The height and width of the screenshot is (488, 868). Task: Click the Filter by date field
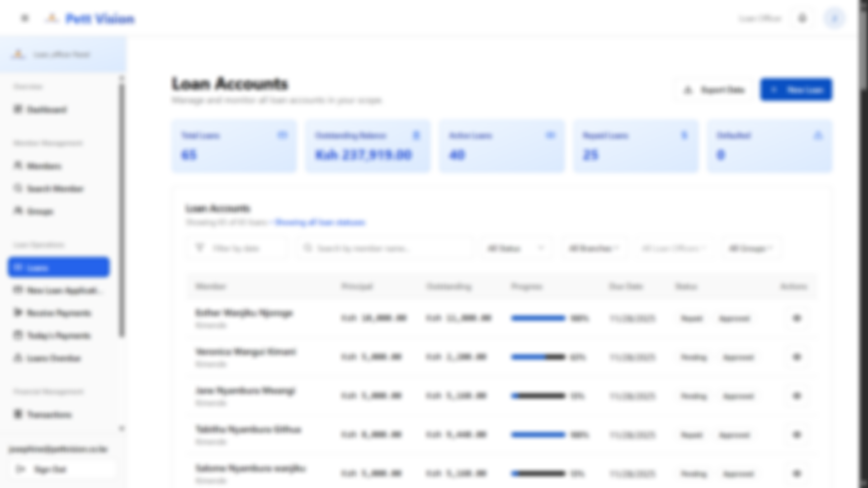(x=236, y=248)
